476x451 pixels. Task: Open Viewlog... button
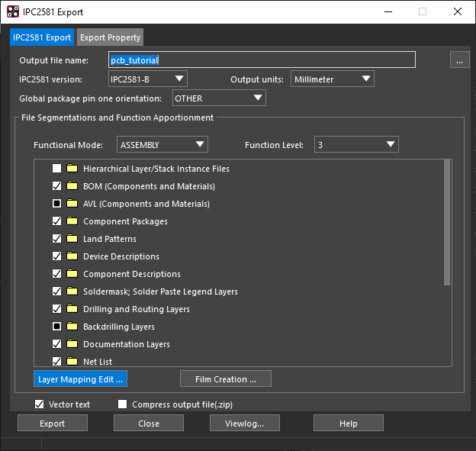[245, 423]
